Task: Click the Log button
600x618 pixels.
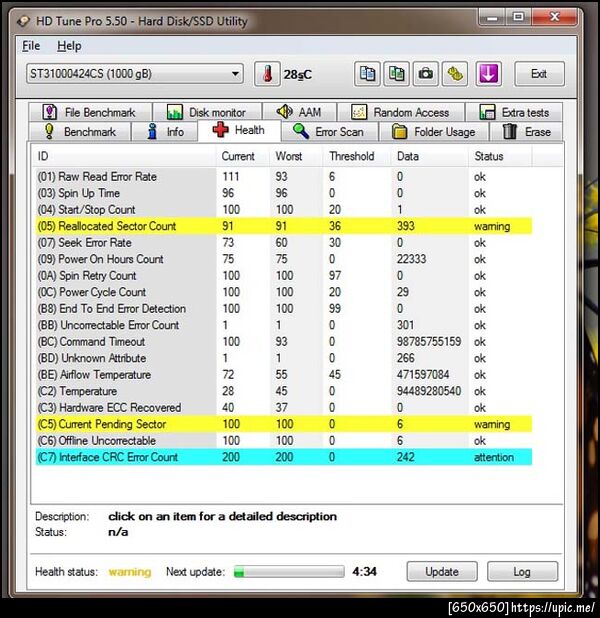Action: click(x=522, y=571)
